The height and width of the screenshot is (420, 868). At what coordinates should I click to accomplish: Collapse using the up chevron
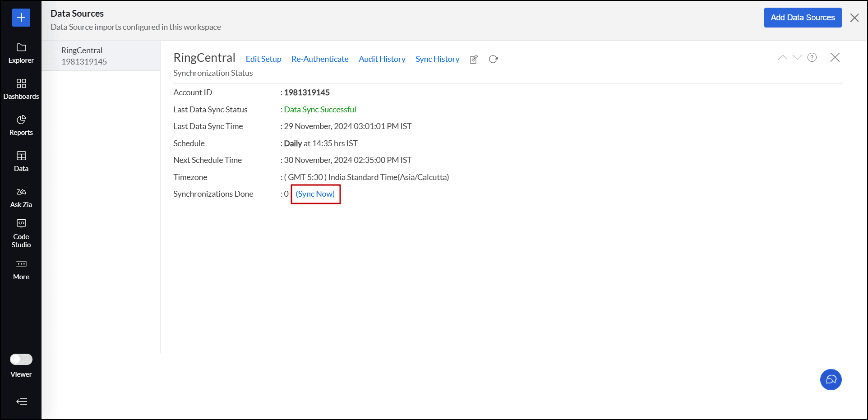coord(782,58)
